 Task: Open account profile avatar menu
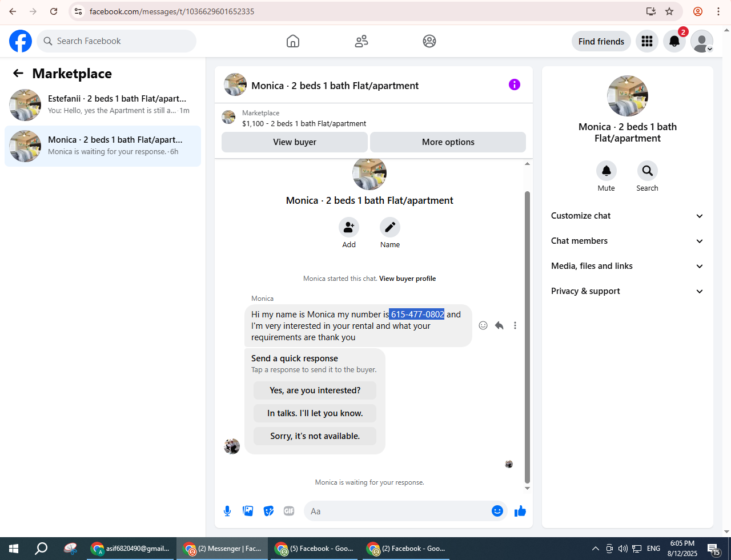pyautogui.click(x=702, y=41)
